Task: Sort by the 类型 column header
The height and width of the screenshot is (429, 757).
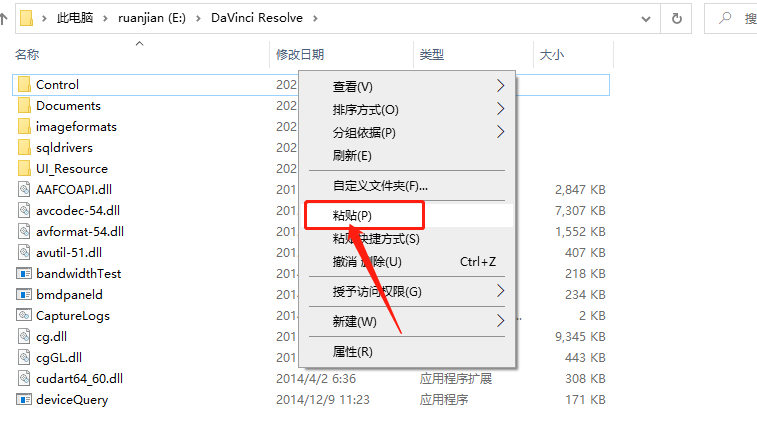Action: click(432, 55)
